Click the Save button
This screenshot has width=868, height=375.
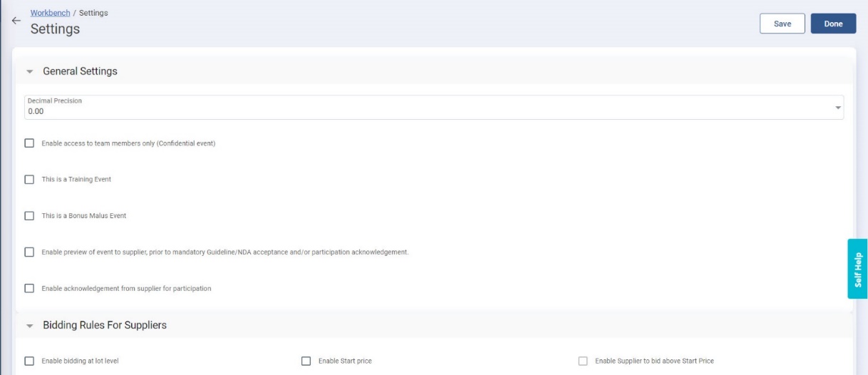(x=782, y=24)
